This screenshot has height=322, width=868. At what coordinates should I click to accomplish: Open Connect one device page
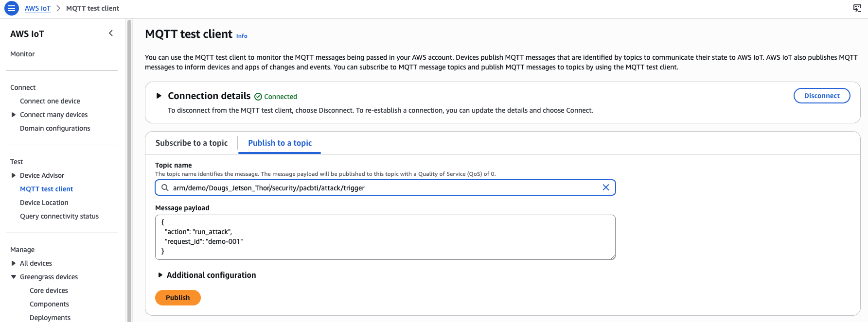click(50, 101)
